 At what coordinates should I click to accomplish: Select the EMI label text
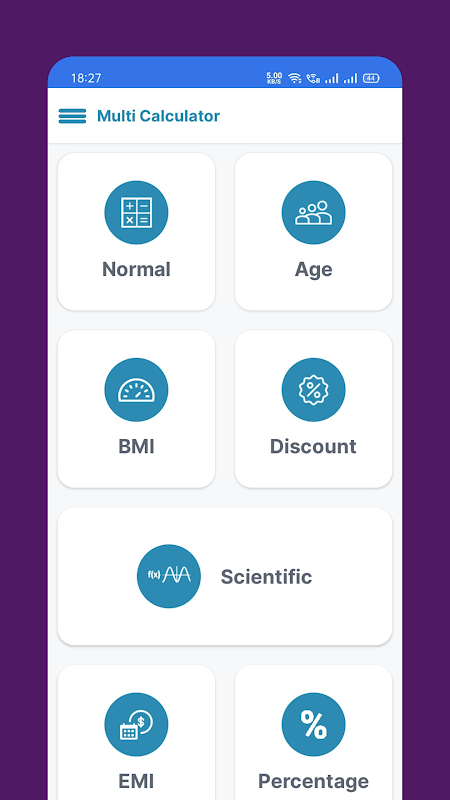click(x=136, y=781)
